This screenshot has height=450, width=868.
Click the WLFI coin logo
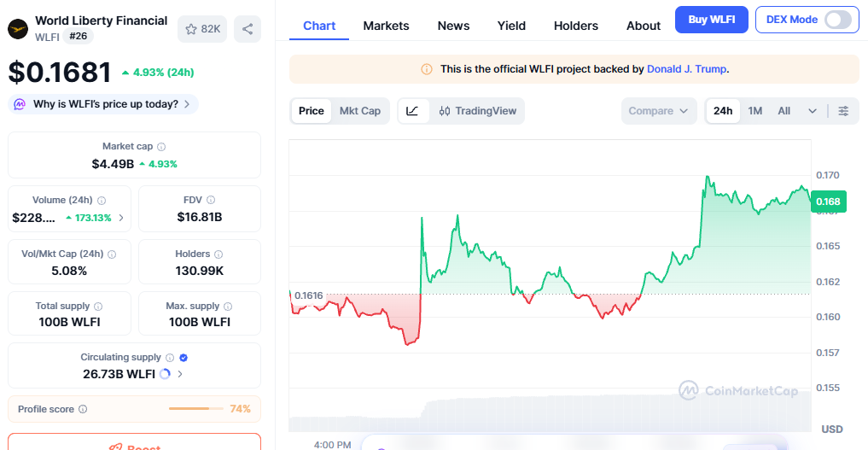[18, 29]
